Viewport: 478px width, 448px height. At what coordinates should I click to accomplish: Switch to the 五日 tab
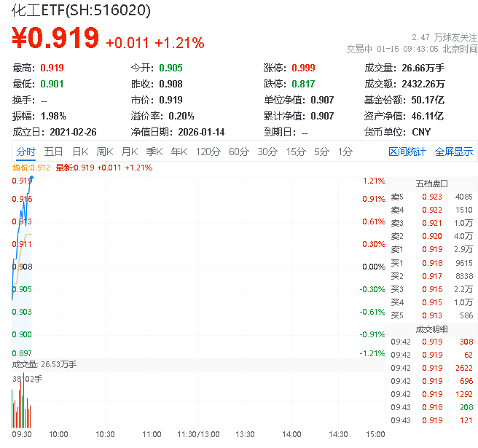[53, 152]
